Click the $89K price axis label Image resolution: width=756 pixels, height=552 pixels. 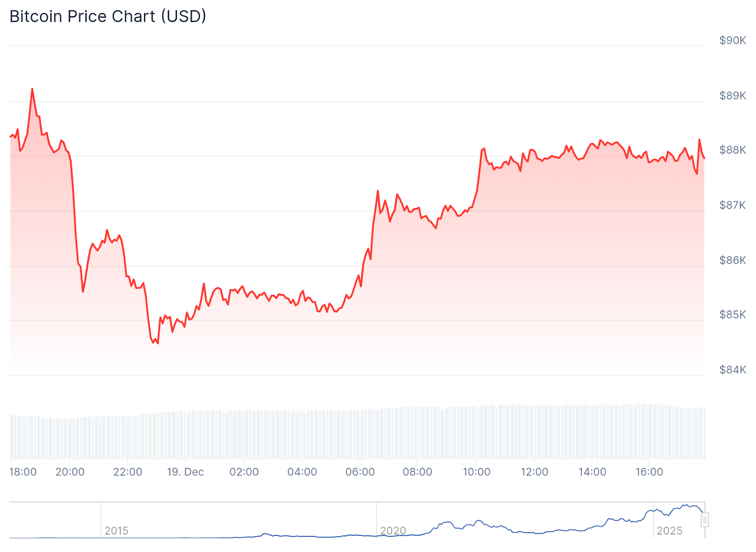coord(732,95)
